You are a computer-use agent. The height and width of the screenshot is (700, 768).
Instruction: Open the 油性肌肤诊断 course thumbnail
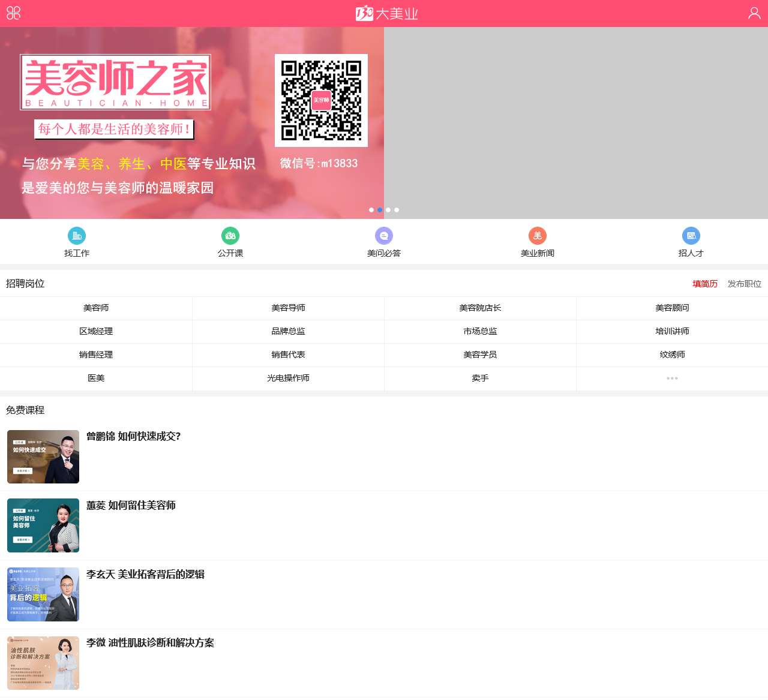[x=43, y=663]
